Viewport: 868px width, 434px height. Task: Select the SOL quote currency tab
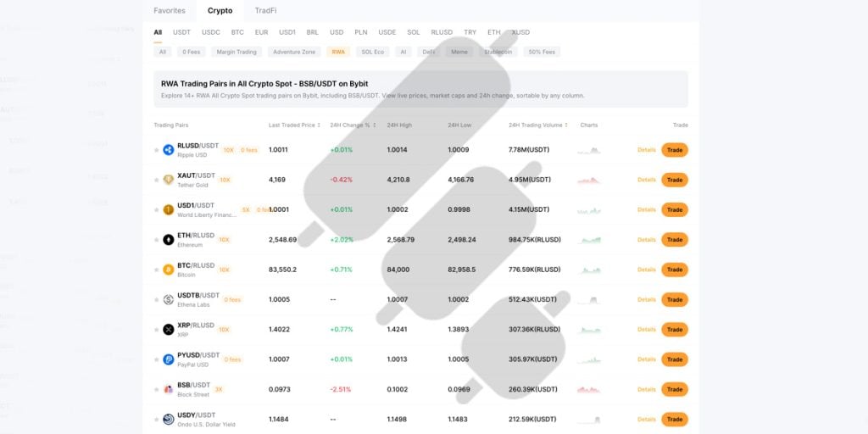click(x=414, y=33)
